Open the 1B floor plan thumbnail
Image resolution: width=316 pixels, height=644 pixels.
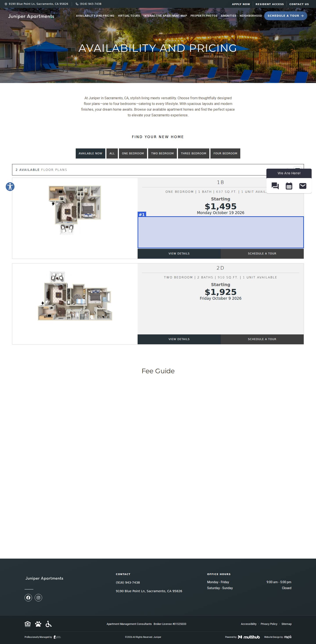point(75,210)
